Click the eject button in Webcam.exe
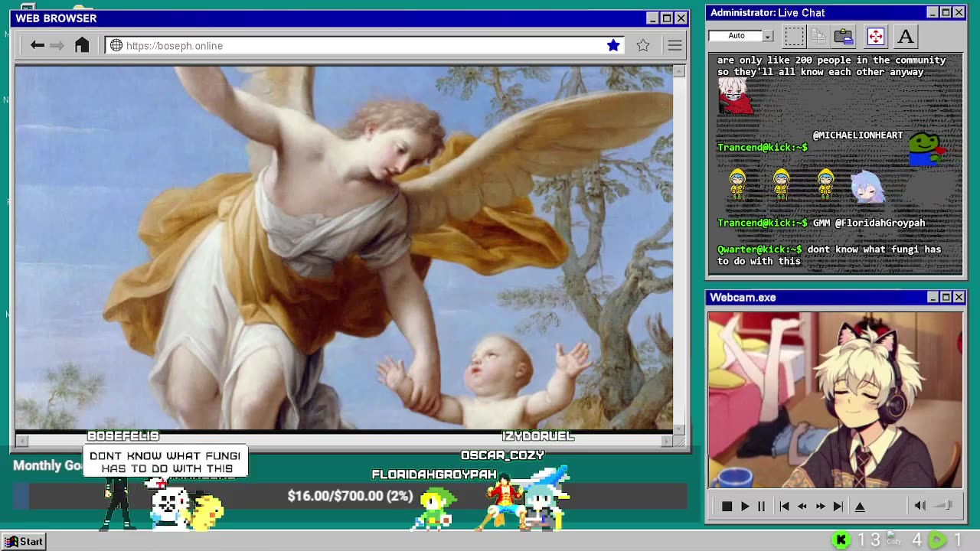This screenshot has width=980, height=551. (x=860, y=506)
